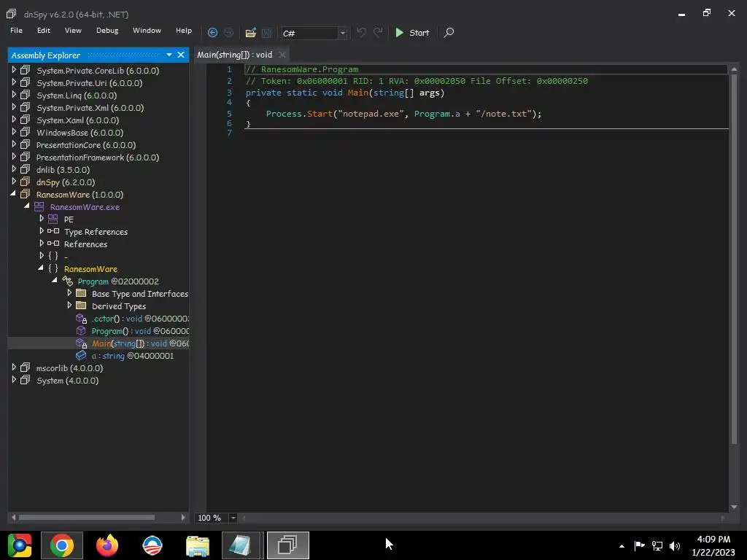Viewport: 747px width, 560px height.
Task: Collapse the RanesomWare namespace node
Action: [41, 268]
